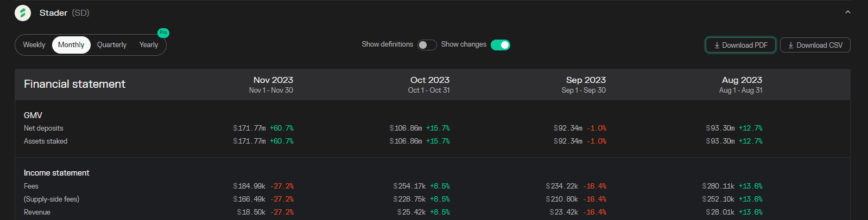Click the Oct 2023 column header
Image resolution: width=868 pixels, height=220 pixels.
click(x=429, y=80)
